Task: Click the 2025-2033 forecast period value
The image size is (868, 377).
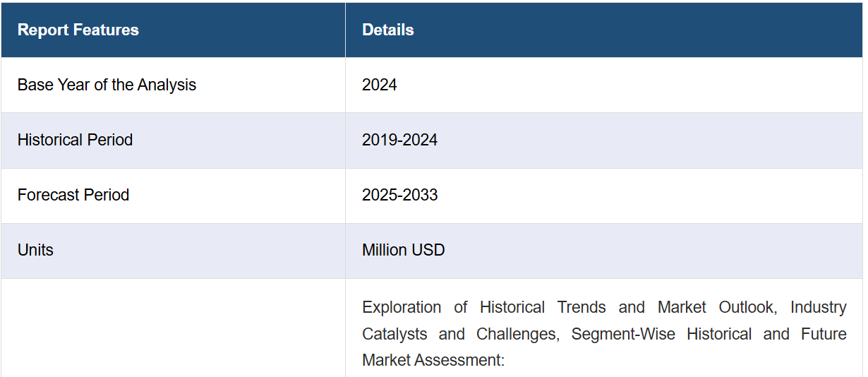Action: click(399, 195)
